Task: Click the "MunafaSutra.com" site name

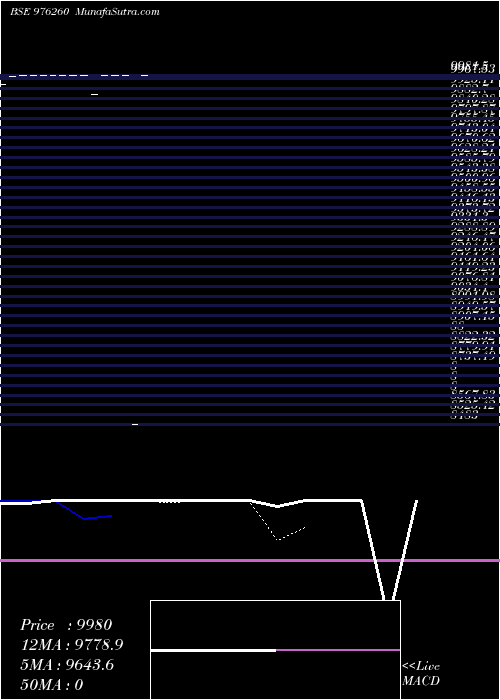Action: pyautogui.click(x=118, y=12)
